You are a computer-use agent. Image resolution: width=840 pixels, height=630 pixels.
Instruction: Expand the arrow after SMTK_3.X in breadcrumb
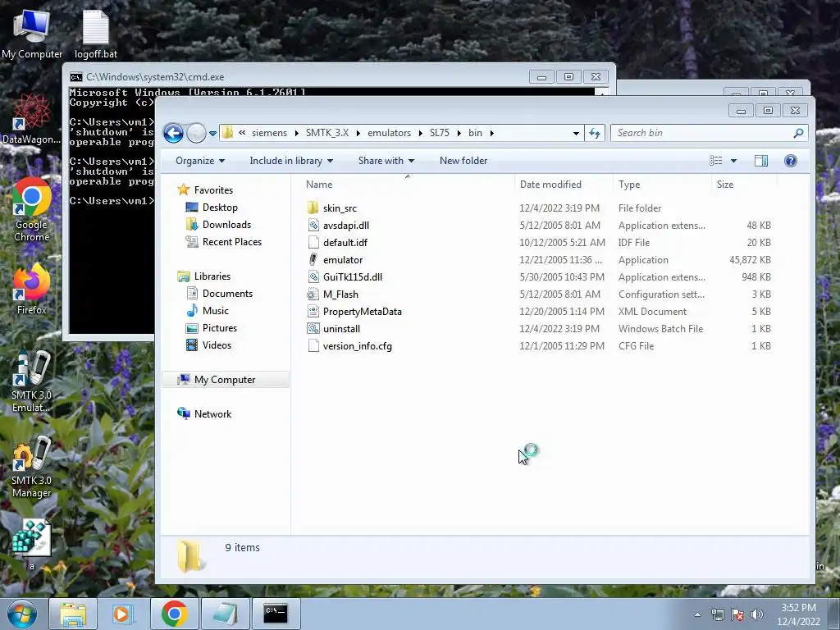pos(358,133)
